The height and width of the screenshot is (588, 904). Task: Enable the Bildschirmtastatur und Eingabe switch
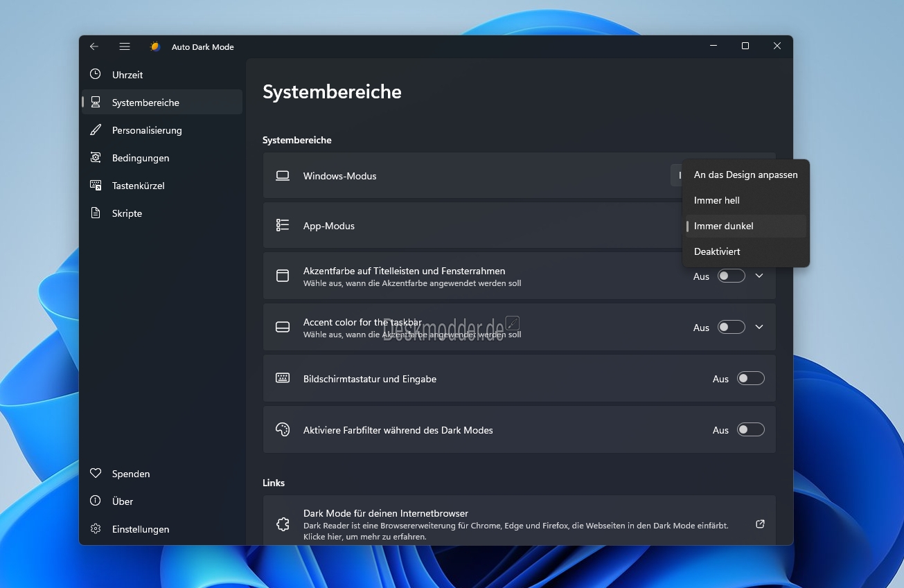(751, 378)
